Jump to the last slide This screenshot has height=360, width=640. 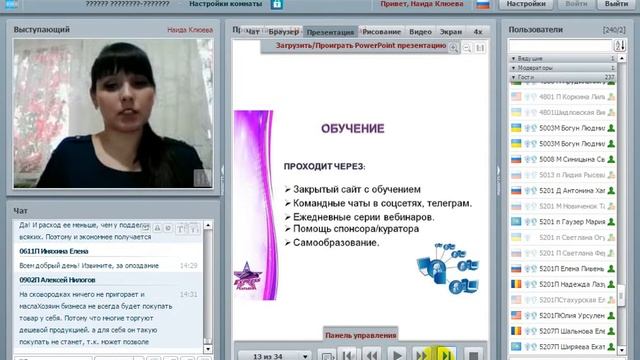446,355
